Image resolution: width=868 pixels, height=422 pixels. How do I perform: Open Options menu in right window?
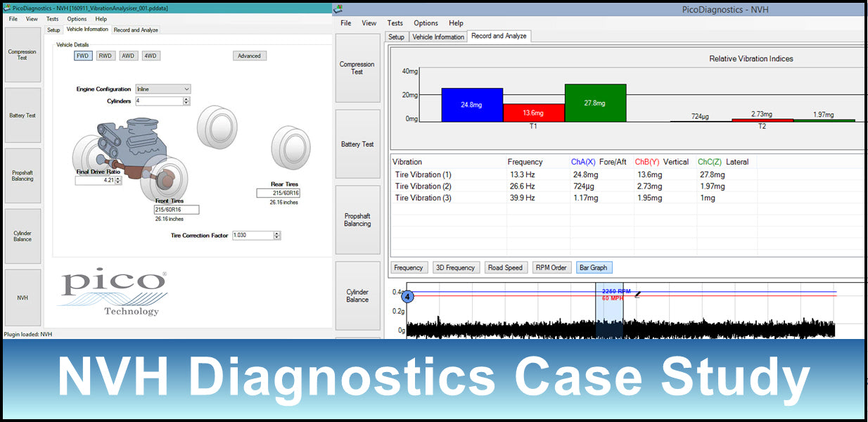click(x=426, y=23)
